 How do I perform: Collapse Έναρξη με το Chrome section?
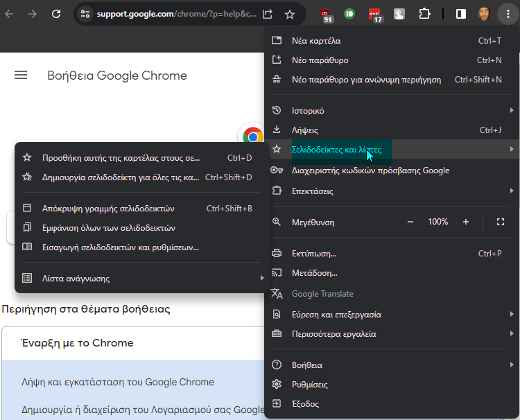(133, 343)
